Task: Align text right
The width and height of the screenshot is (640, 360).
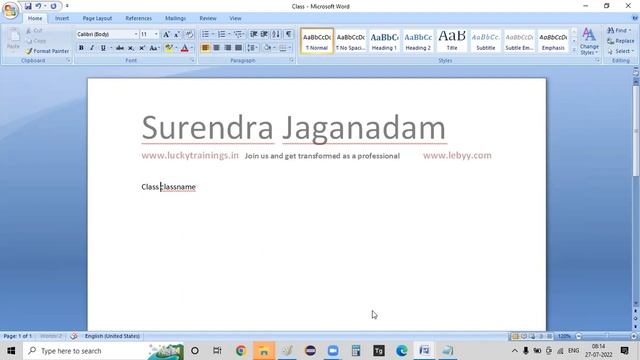Action: pos(227,48)
